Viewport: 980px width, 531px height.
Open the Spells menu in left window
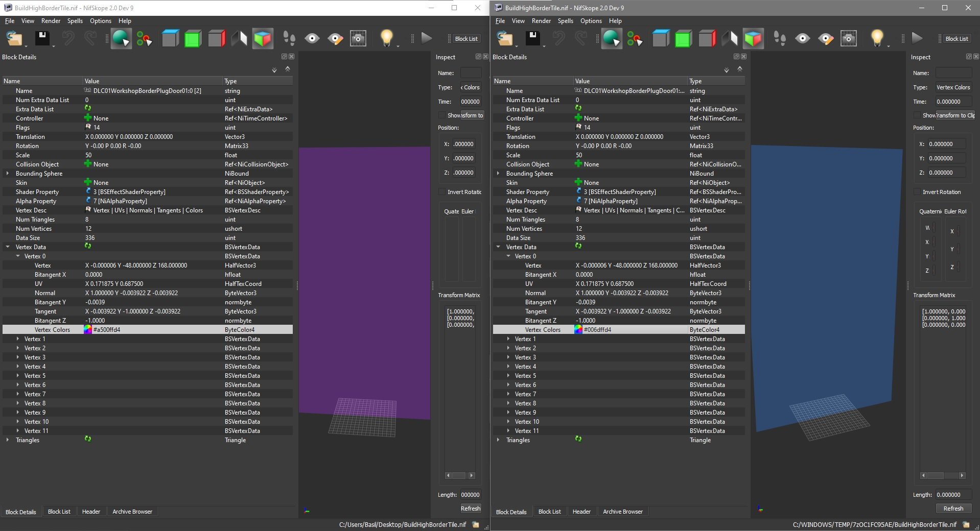coord(75,21)
